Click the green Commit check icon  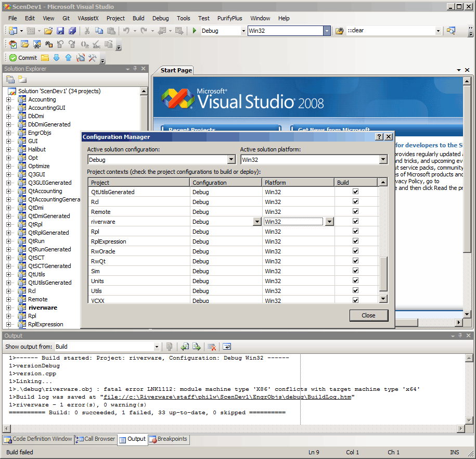pyautogui.click(x=13, y=58)
